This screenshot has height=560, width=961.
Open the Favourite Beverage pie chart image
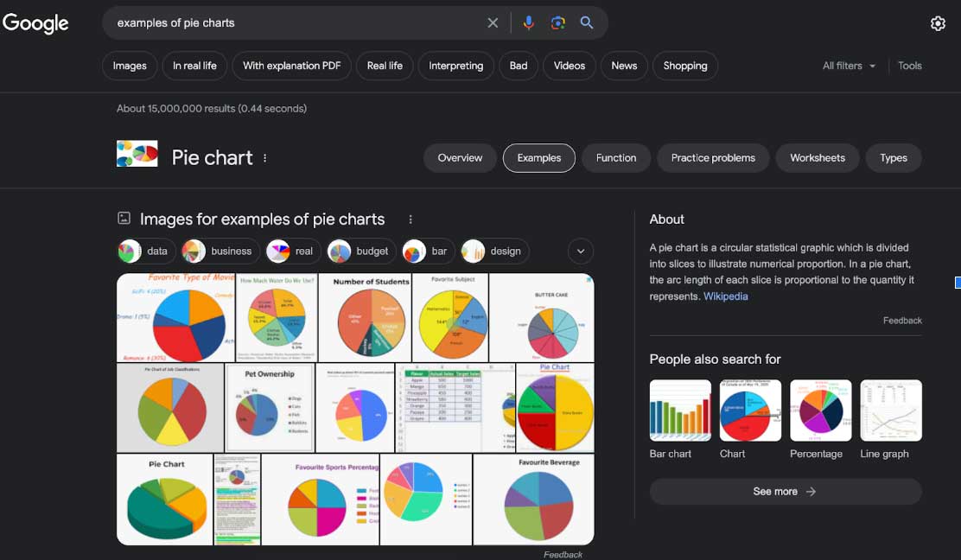[x=533, y=500]
